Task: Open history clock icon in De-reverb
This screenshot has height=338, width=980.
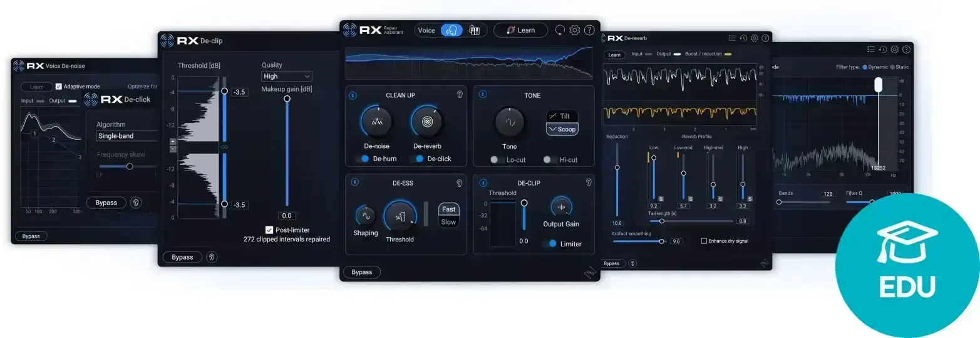Action: click(743, 38)
